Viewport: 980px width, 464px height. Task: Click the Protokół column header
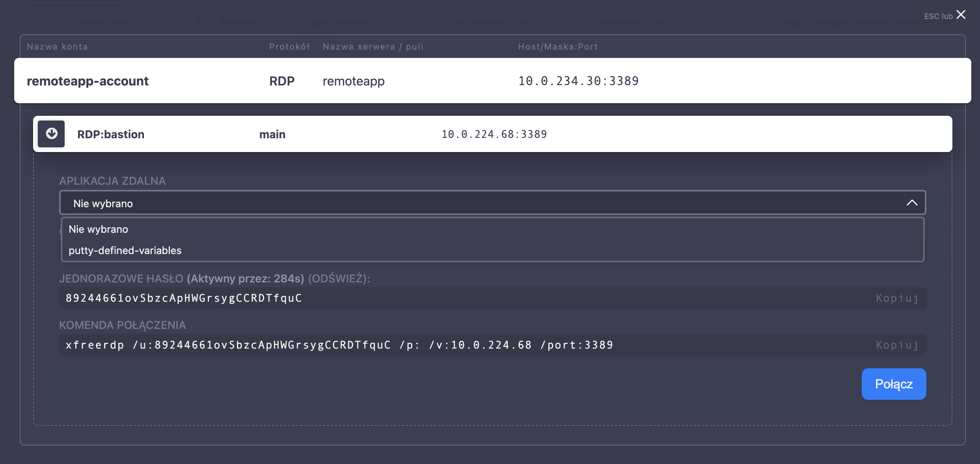click(x=289, y=46)
